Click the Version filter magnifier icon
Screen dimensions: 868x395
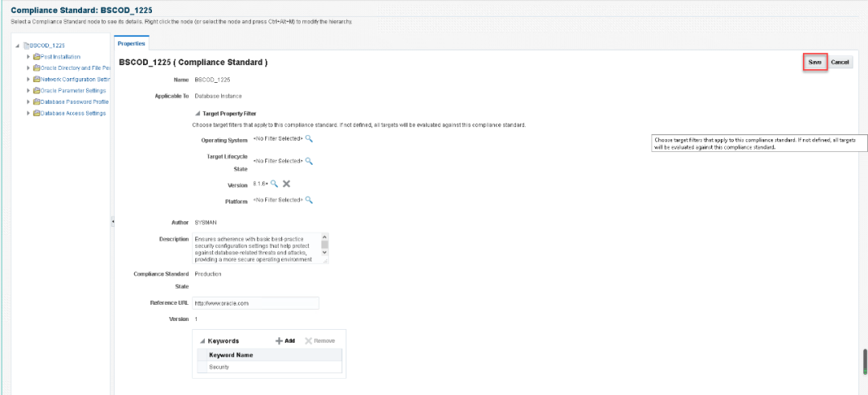pos(274,184)
